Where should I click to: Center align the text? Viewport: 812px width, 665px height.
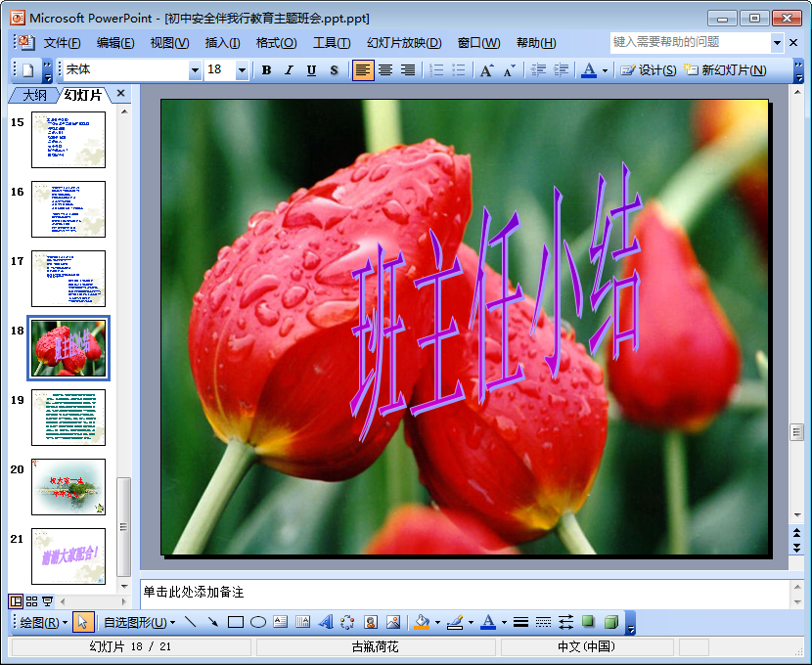click(x=385, y=69)
